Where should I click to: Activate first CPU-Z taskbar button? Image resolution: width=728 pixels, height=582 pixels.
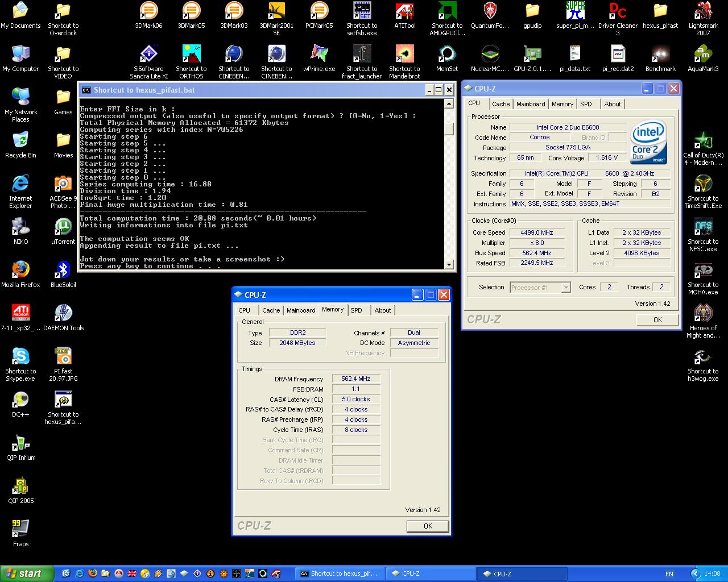tap(431, 573)
